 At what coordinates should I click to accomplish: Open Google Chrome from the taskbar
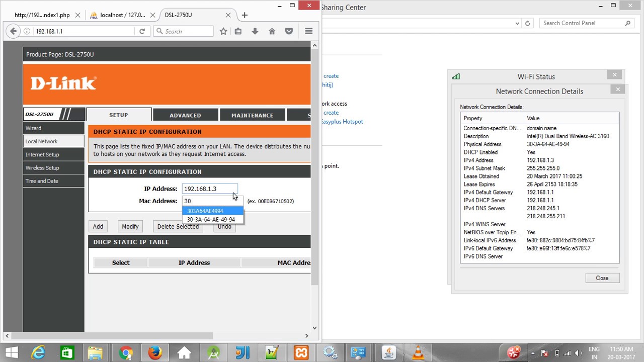tap(126, 353)
